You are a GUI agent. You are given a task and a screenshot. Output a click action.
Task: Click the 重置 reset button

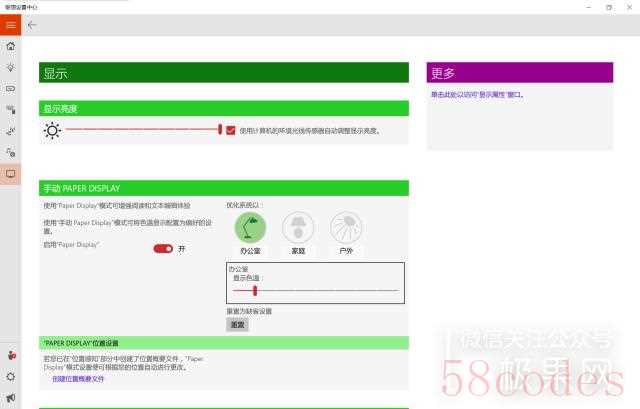coord(237,325)
